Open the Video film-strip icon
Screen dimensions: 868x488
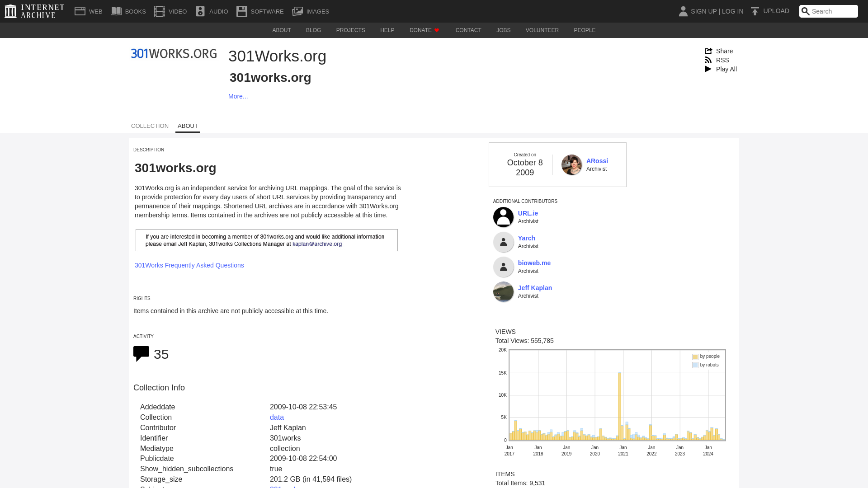(x=160, y=11)
